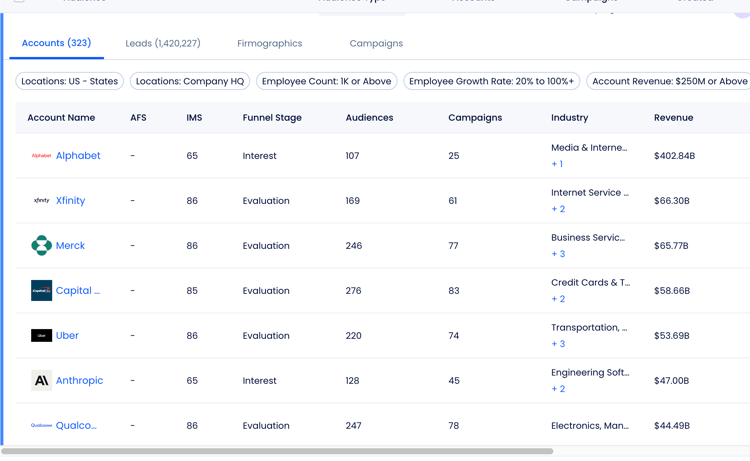Screen dimensions: 750x461
Task: Open the Merck account link
Action: click(x=70, y=245)
